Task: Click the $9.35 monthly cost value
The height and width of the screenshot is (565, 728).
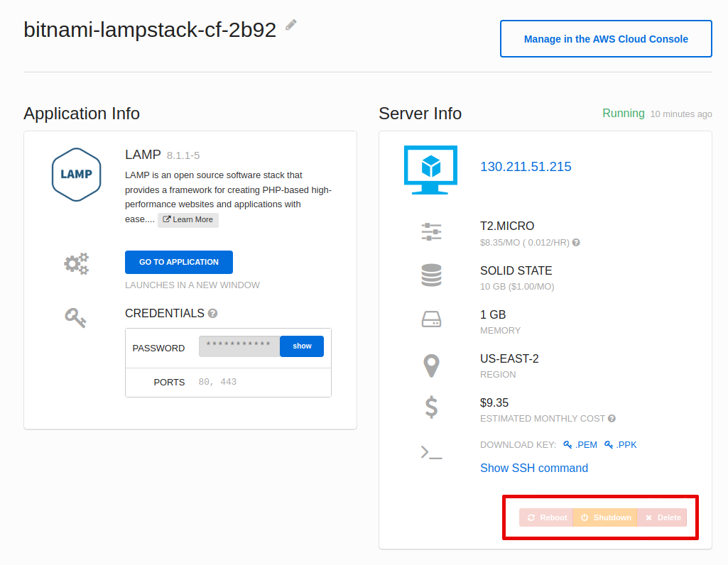Action: [x=494, y=402]
